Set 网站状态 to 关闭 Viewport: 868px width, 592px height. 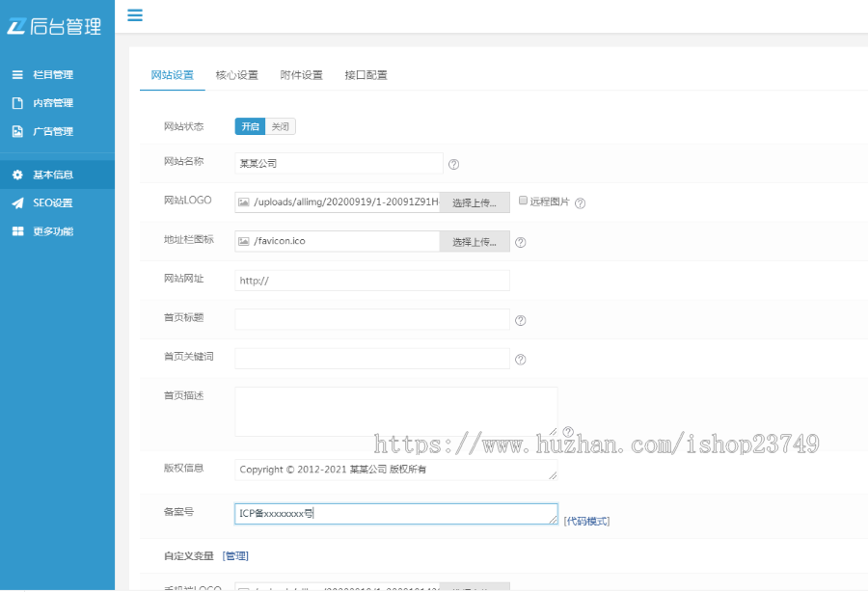(x=280, y=126)
